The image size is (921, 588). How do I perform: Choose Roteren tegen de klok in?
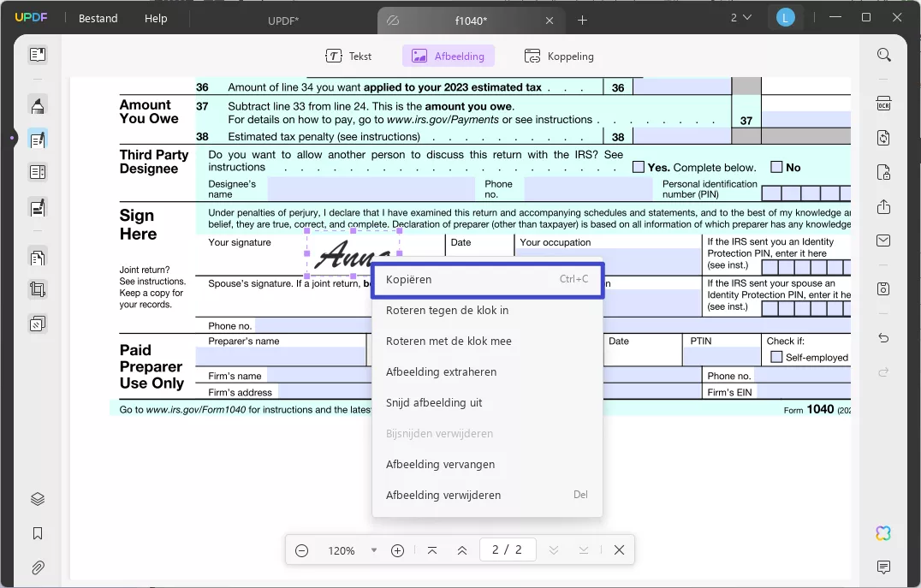tap(487, 310)
